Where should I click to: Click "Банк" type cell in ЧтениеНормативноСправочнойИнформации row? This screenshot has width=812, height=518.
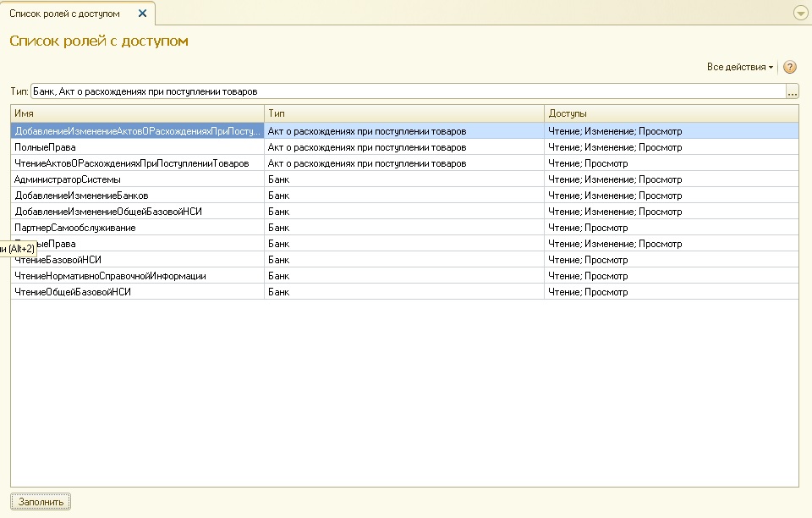pyautogui.click(x=404, y=276)
